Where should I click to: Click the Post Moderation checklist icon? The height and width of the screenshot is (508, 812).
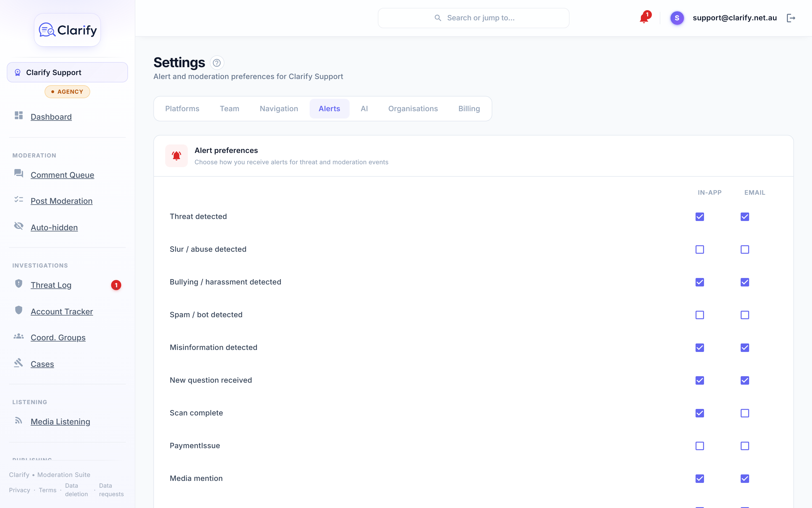19,200
